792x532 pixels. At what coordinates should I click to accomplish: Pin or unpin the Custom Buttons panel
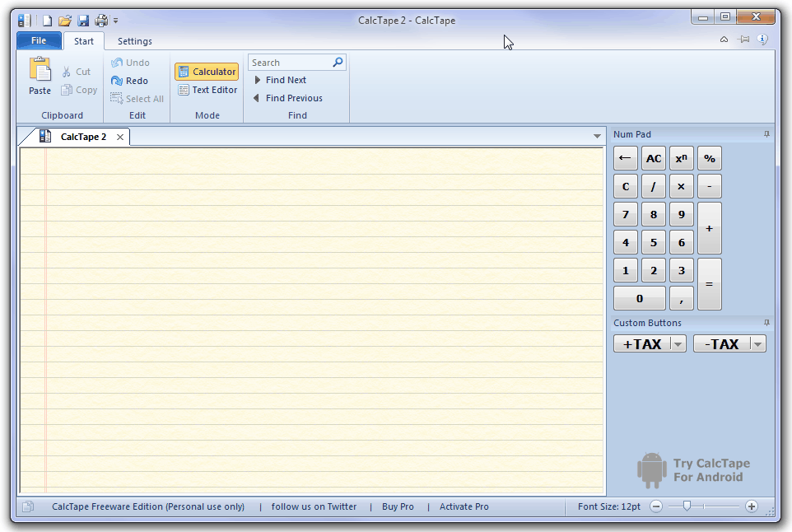coord(766,323)
